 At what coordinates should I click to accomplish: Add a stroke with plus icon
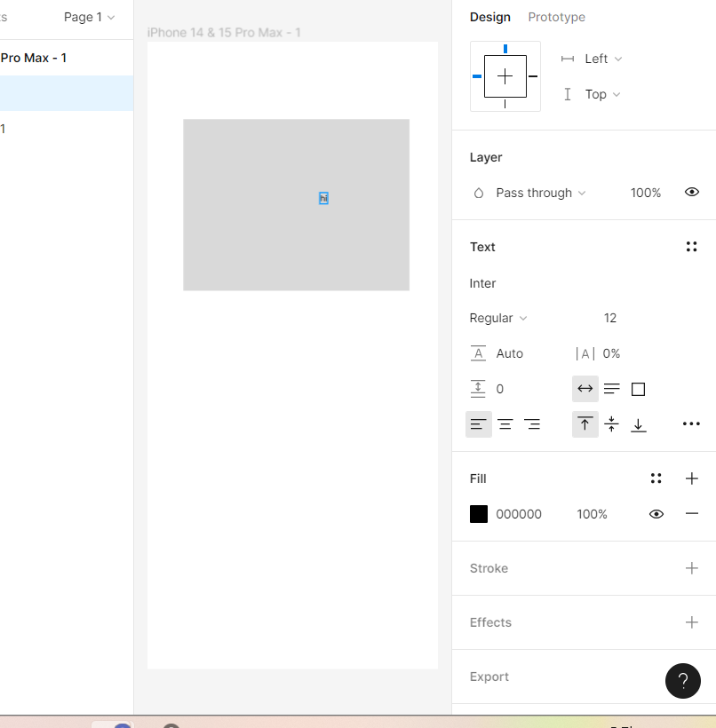coord(692,568)
